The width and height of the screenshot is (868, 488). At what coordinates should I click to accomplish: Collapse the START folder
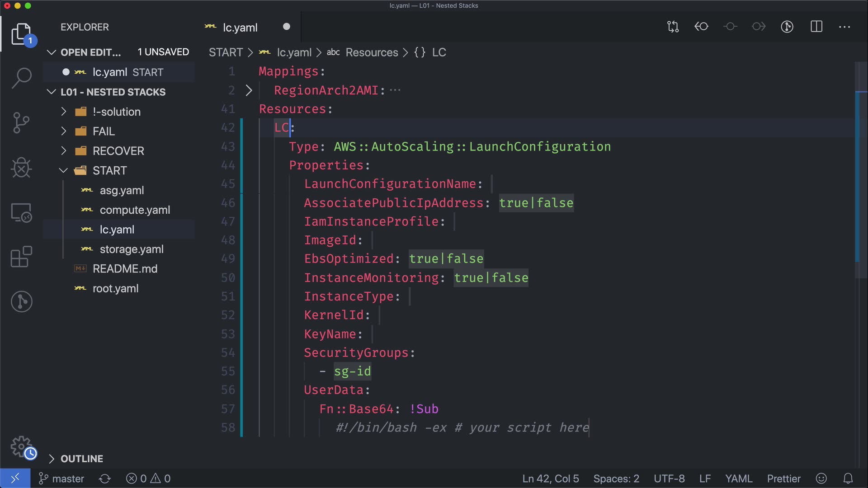(x=109, y=170)
